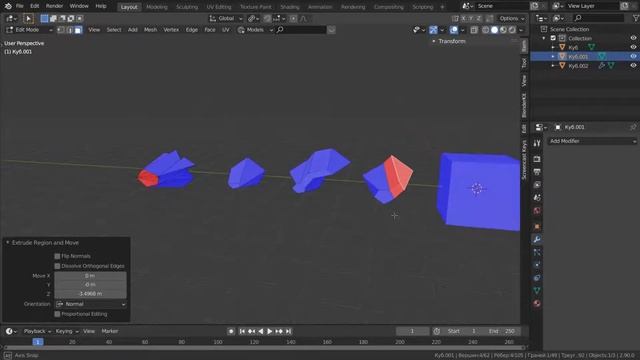
Task: Open the Render menu
Action: [54, 6]
